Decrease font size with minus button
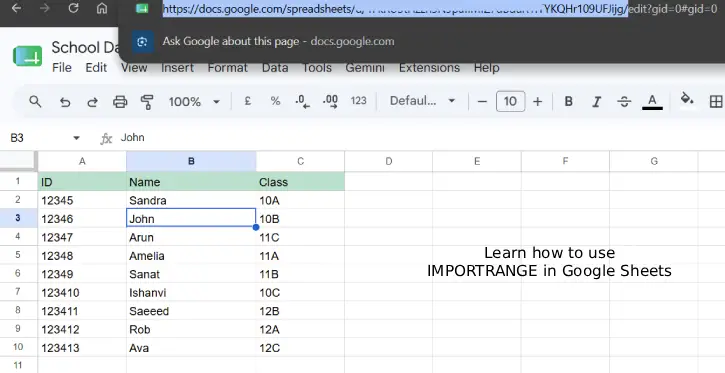This screenshot has height=373, width=725. [482, 101]
